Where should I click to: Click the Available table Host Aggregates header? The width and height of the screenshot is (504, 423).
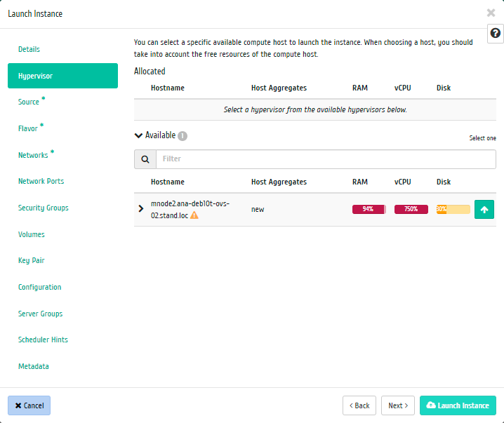pyautogui.click(x=279, y=182)
